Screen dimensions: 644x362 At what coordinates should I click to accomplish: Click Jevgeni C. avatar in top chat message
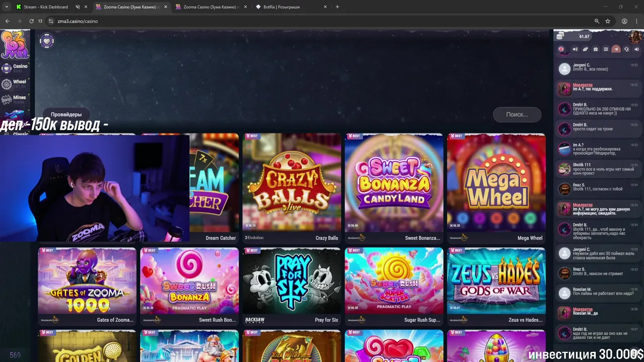point(565,68)
